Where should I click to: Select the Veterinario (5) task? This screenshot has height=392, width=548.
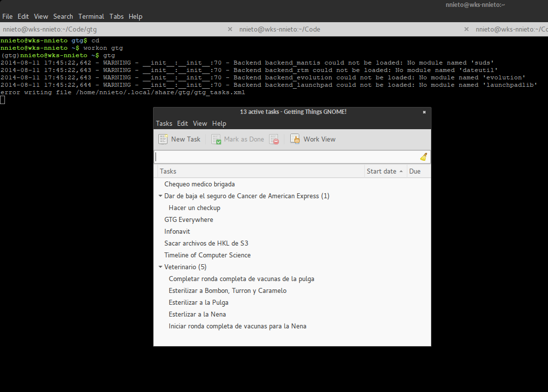(185, 267)
